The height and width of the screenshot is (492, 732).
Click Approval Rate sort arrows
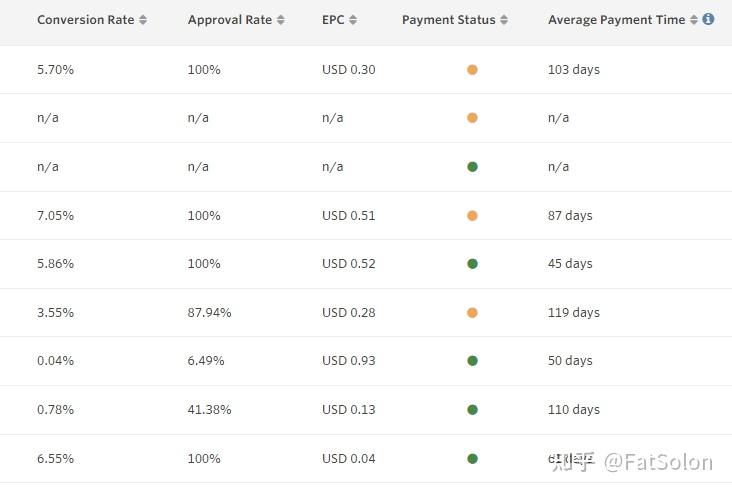tap(281, 20)
